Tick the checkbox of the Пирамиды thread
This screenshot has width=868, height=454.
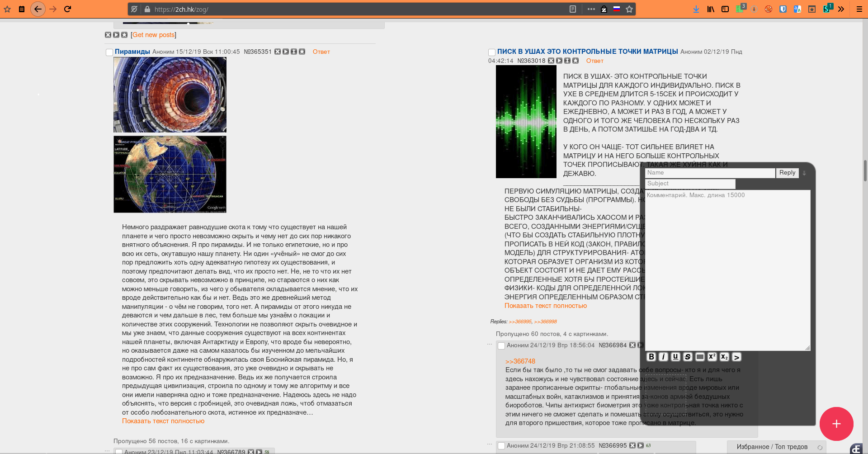[109, 52]
